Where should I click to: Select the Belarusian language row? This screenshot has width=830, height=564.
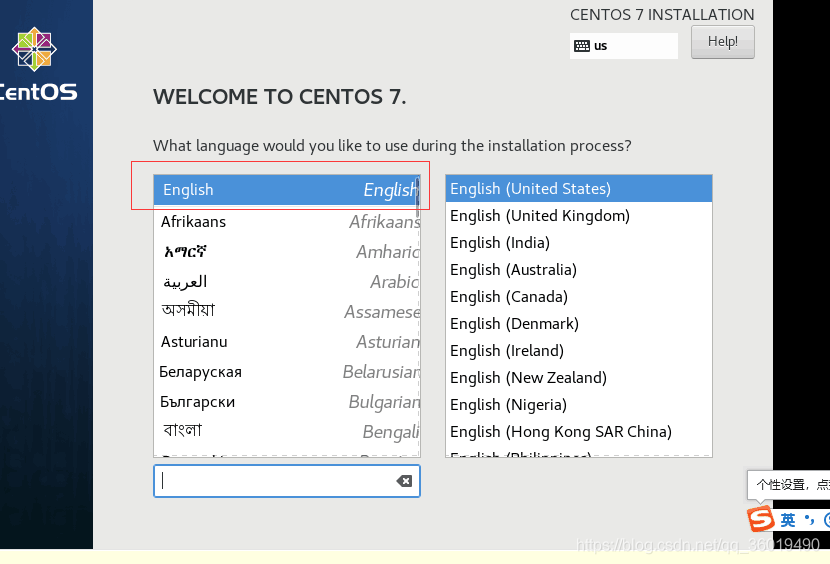[286, 372]
